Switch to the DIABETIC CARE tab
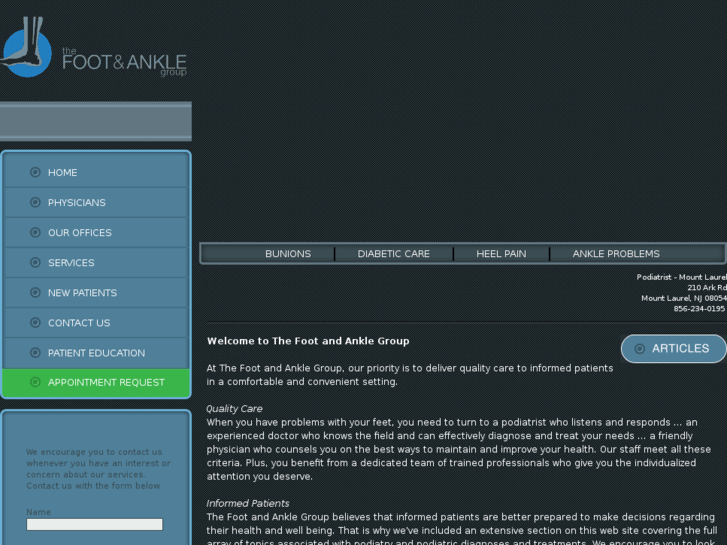 click(394, 254)
